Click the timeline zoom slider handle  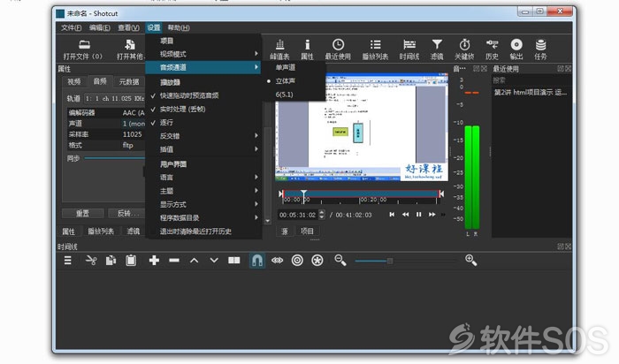(390, 261)
